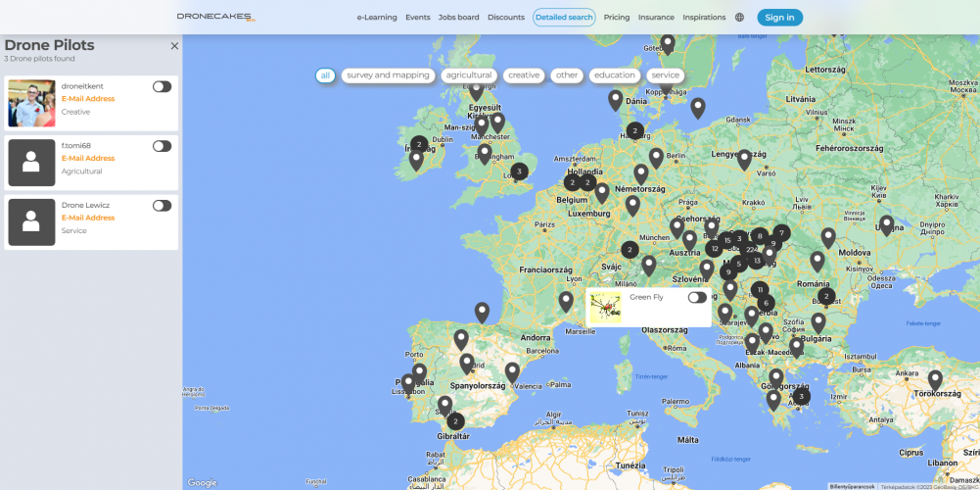The height and width of the screenshot is (490, 980).
Task: Open the Green Fly drone thumbnail
Action: (x=606, y=308)
